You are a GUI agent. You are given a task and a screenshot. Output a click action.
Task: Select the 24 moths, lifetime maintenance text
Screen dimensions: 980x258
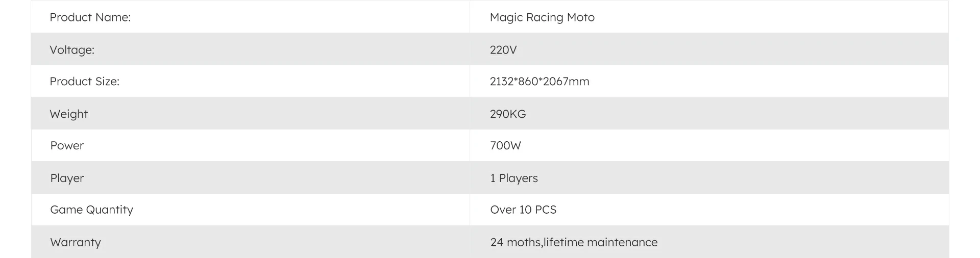pyautogui.click(x=574, y=242)
